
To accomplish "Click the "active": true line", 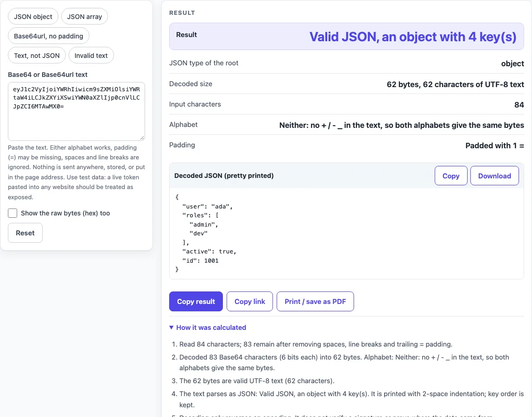I will (x=209, y=252).
